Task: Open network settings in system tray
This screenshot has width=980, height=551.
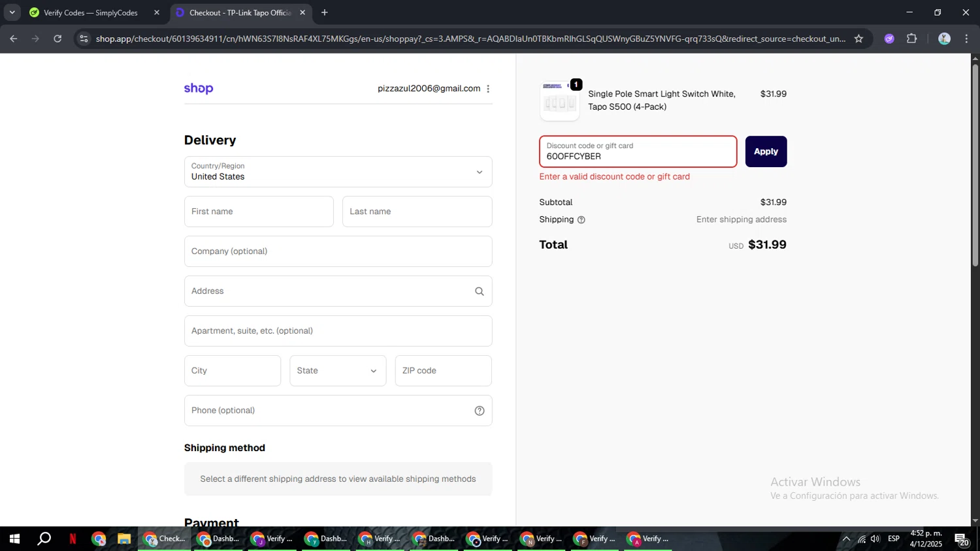Action: [x=861, y=539]
